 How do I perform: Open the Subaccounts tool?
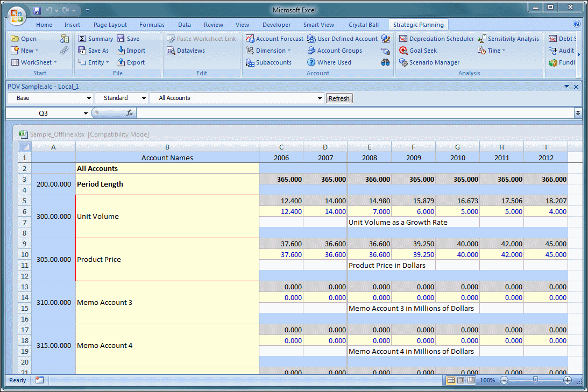click(250, 62)
